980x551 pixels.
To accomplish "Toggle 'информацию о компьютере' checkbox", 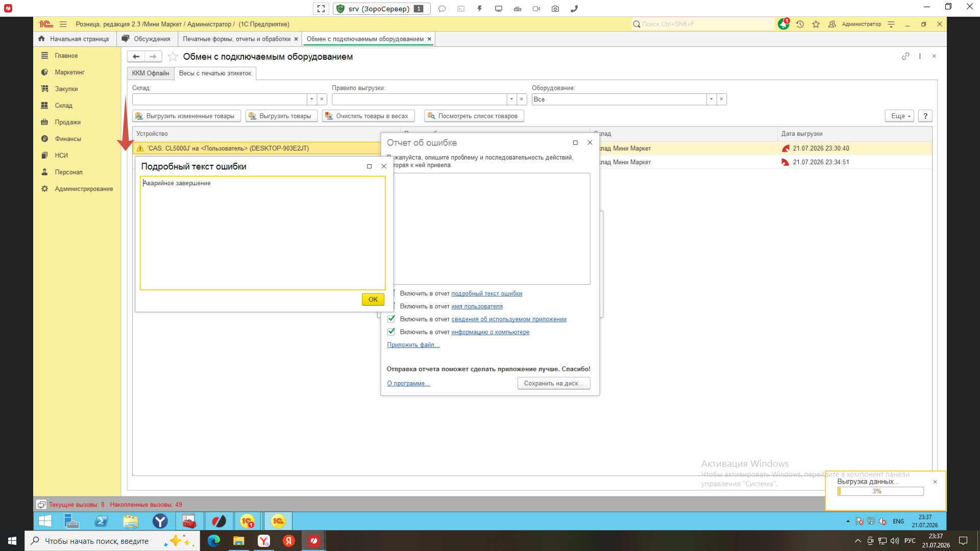I will [x=391, y=332].
